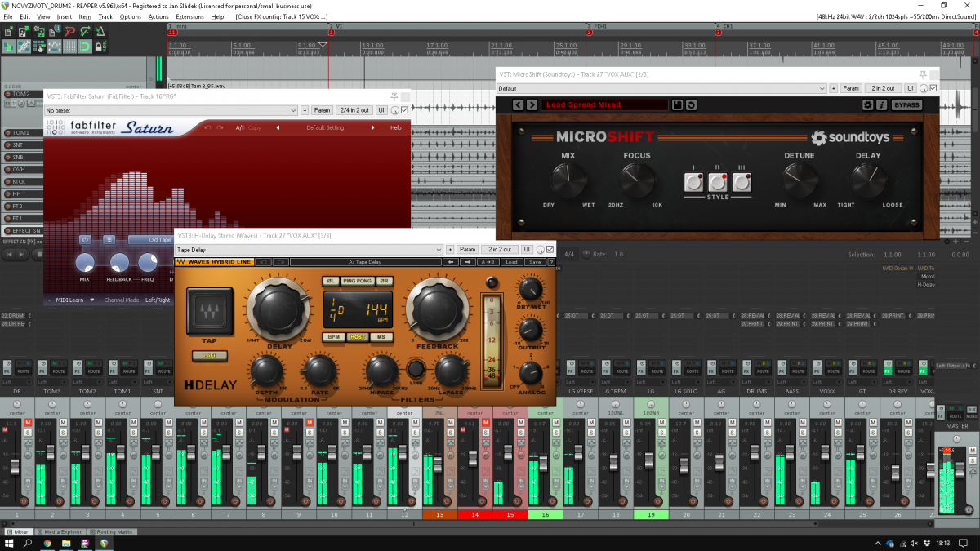The width and height of the screenshot is (980, 551).
Task: Click the Open Project toolbar icon
Action: click(24, 32)
